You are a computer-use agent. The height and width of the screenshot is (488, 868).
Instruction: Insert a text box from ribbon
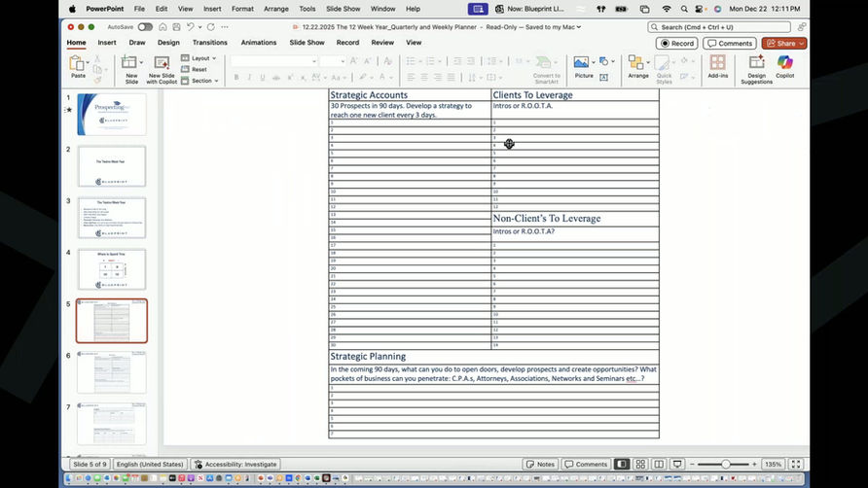(x=604, y=78)
